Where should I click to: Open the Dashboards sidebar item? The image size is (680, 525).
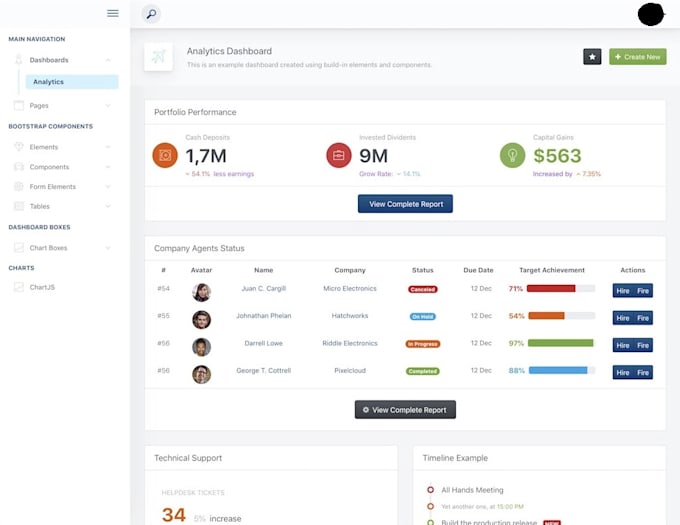[x=63, y=60]
